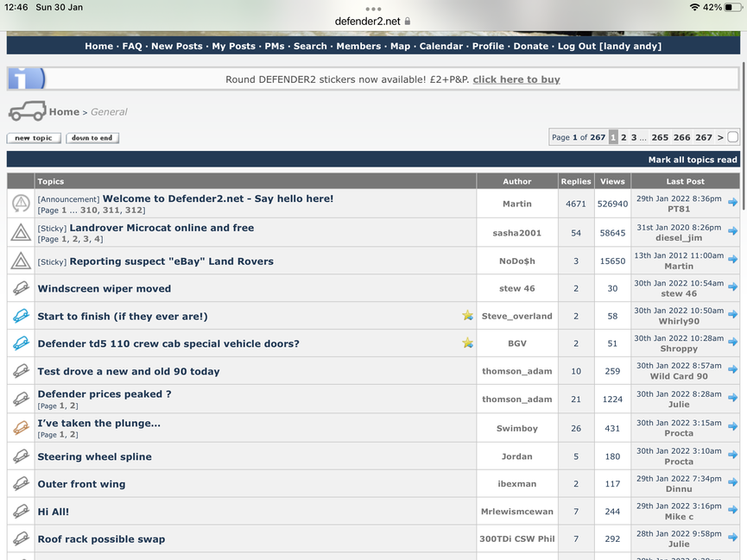This screenshot has height=560, width=747.
Task: Click the topic icon beside Outer front wing
Action: [x=21, y=484]
